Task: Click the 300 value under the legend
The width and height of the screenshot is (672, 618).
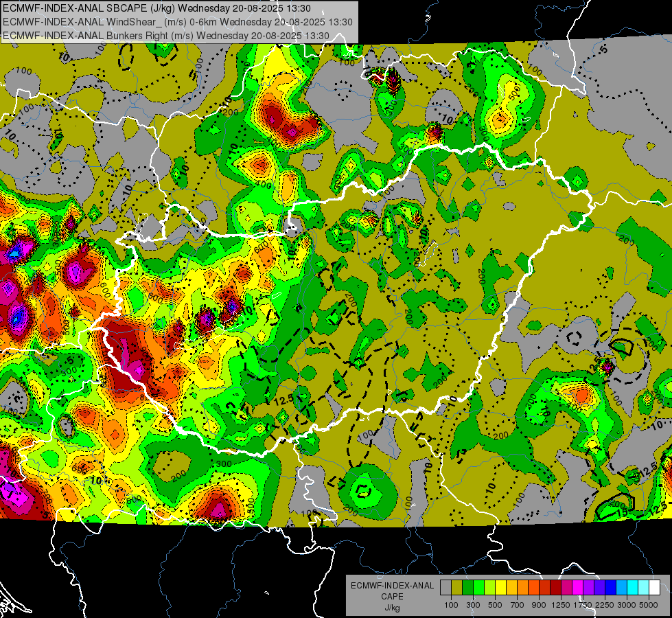Action: coord(473,605)
